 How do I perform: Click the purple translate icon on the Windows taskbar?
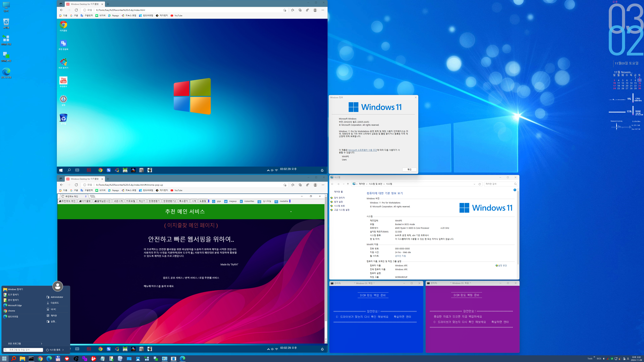coord(85,359)
